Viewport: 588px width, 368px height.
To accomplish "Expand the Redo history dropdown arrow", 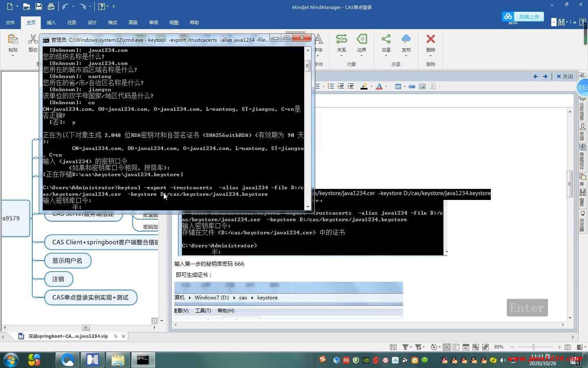I will [x=90, y=7].
